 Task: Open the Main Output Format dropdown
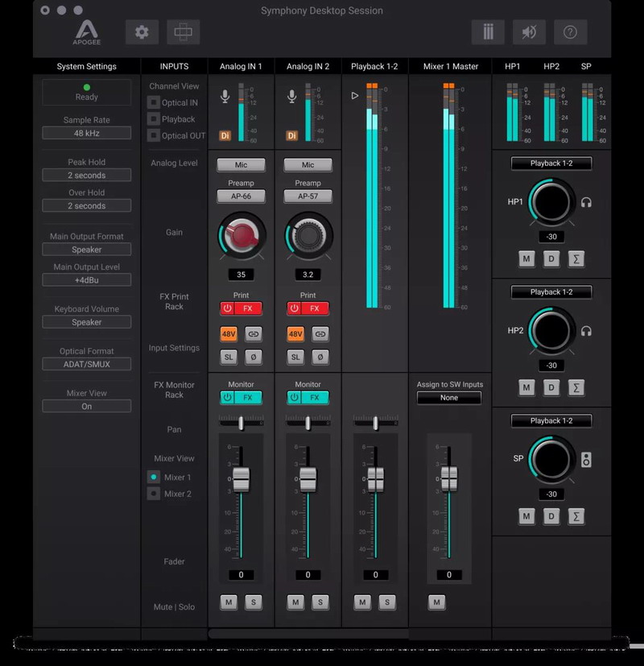(87, 250)
